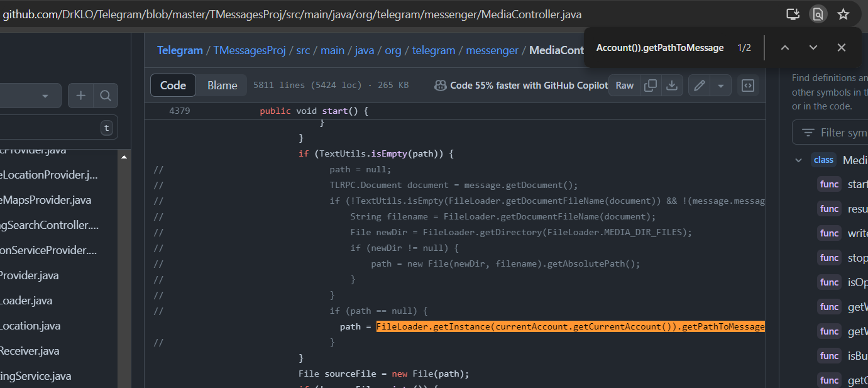Viewport: 868px width, 388px height.
Task: Jump to func start symbol
Action: coord(842,184)
